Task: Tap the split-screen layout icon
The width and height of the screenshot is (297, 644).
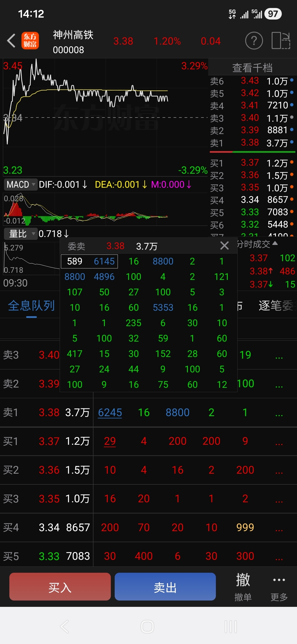Action: (281, 41)
